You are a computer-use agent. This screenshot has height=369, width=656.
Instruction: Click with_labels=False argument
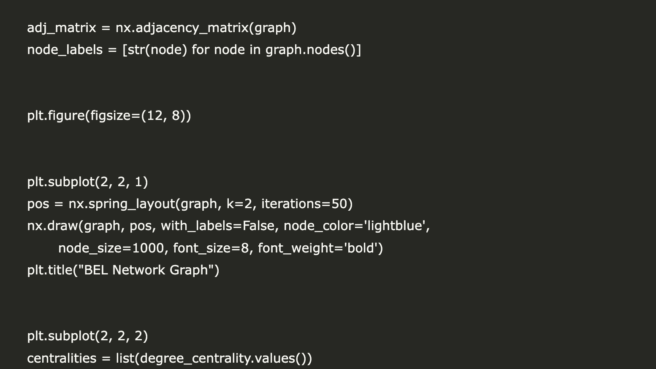218,226
